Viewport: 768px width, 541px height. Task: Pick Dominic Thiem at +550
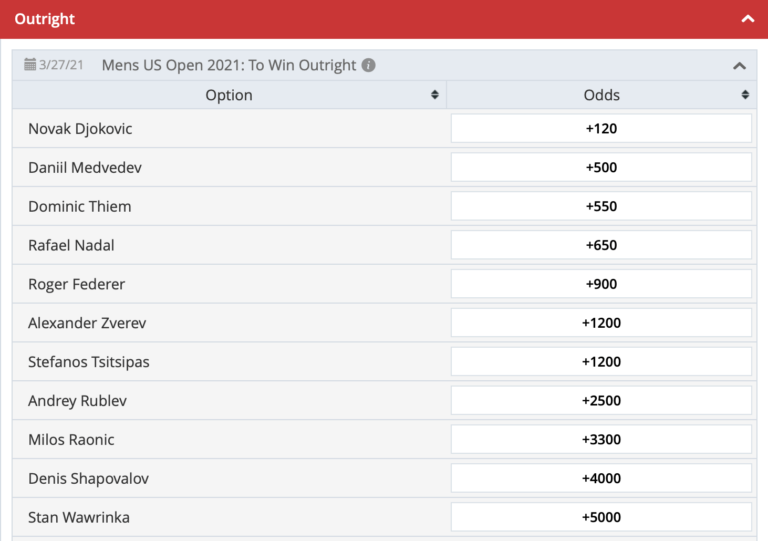click(601, 206)
